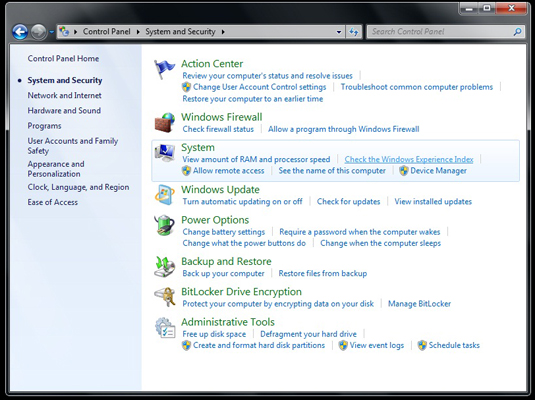Click the Power Options battery icon
Viewport: 535px width, 400px height.
(164, 225)
